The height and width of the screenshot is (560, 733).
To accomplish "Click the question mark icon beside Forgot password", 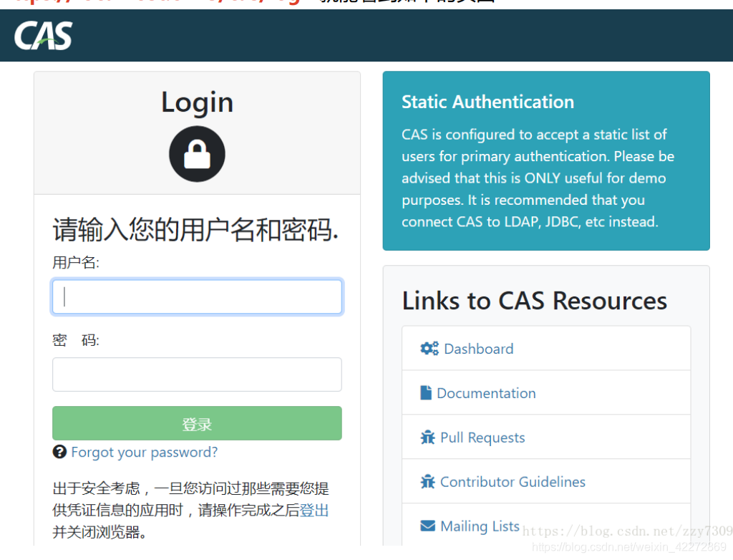I will [59, 452].
